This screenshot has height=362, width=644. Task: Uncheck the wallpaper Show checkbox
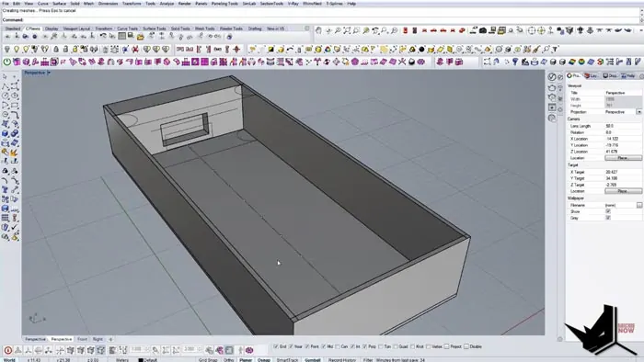coord(608,211)
